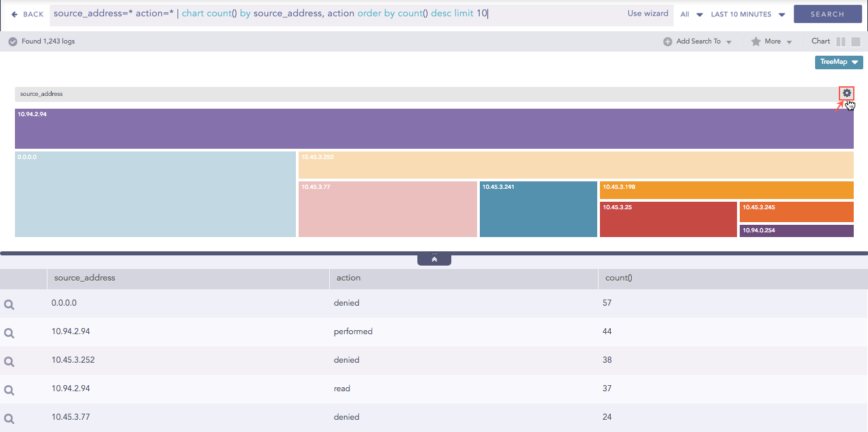Click the plus icon before Add Search To
Viewport: 868px width, 432px height.
[x=667, y=41]
